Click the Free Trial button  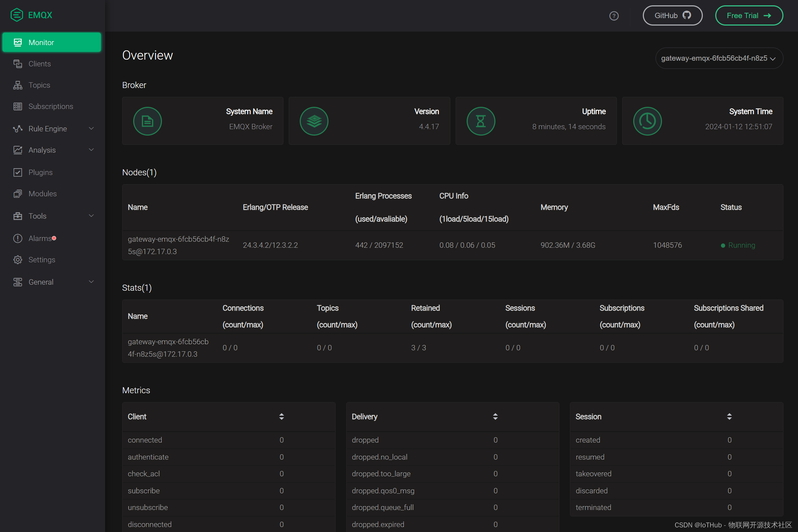[x=750, y=14]
